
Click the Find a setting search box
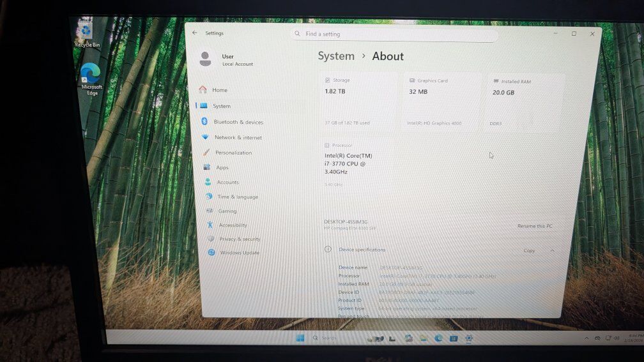(395, 34)
